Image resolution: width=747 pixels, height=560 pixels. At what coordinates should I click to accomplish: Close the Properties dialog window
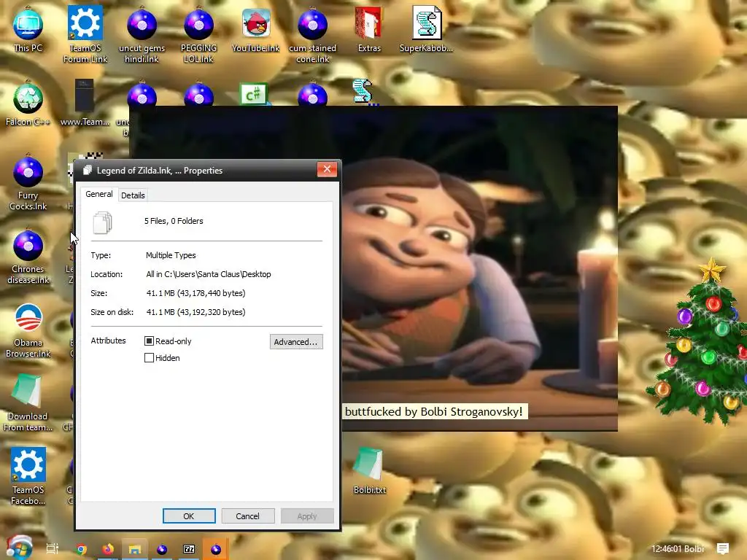[x=327, y=169]
